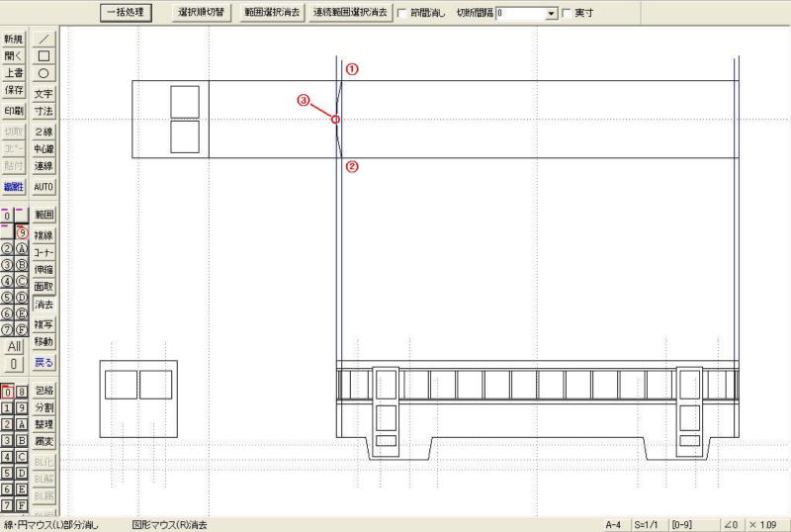Click the 消去 erase tool
This screenshot has height=532, width=791.
point(44,305)
